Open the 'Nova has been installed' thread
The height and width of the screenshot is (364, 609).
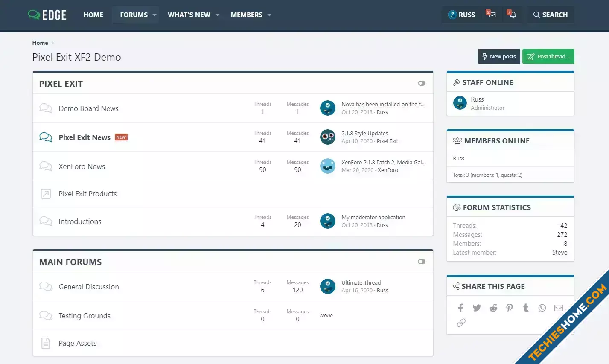click(383, 104)
